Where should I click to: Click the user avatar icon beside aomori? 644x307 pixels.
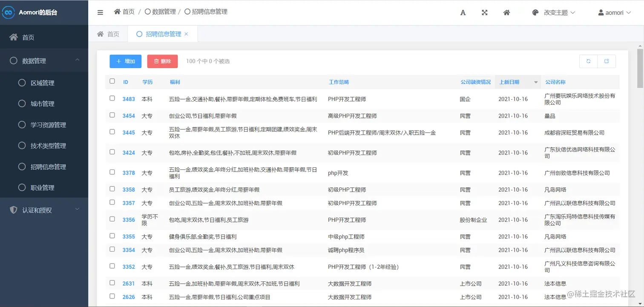pos(601,13)
